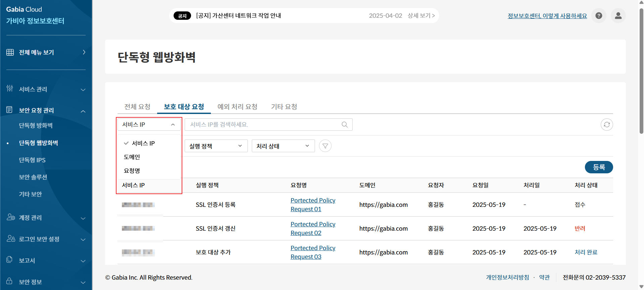Open the 실행 정책 dropdown
The width and height of the screenshot is (644, 290).
[x=216, y=146]
